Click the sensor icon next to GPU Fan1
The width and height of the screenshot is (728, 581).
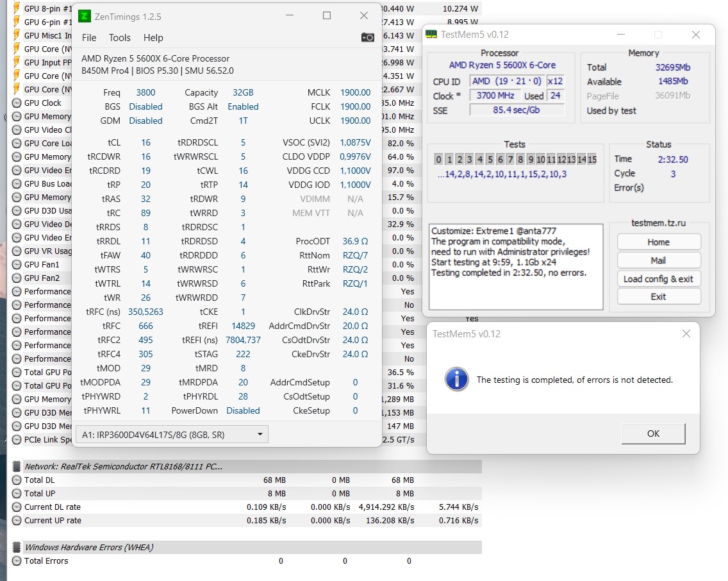17,264
